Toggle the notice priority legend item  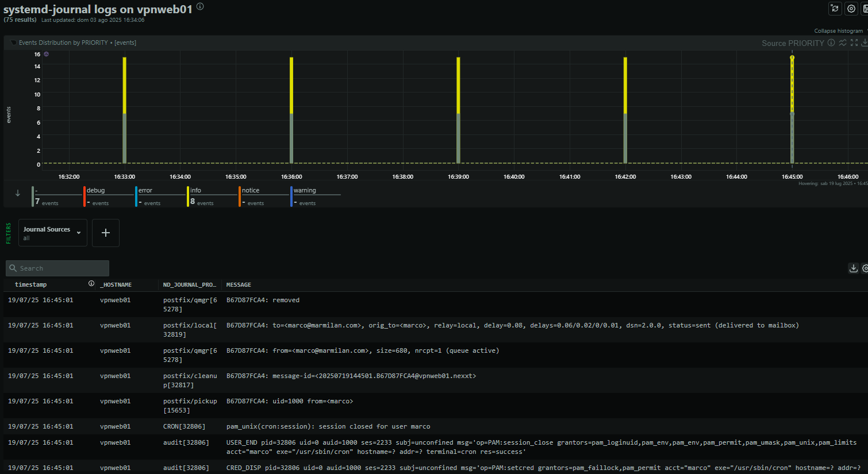click(x=263, y=196)
